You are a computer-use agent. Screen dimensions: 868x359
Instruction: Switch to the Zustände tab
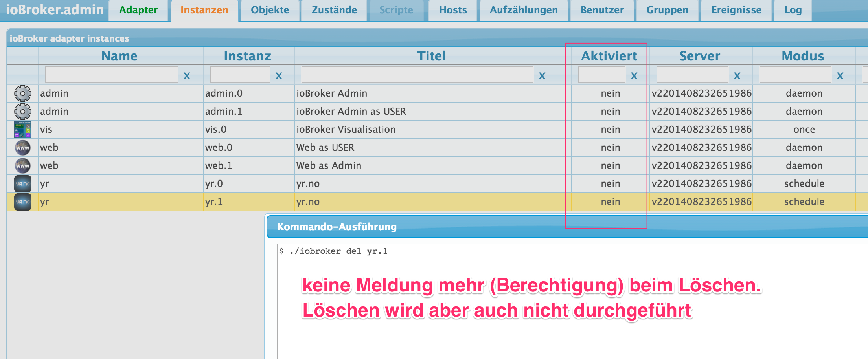pos(334,10)
